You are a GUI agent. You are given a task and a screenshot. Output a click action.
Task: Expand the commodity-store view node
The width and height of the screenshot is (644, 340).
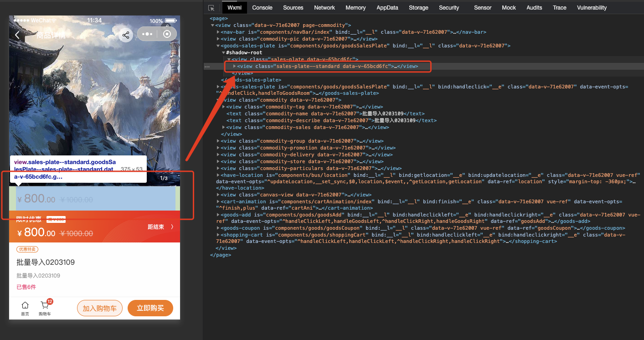pyautogui.click(x=218, y=162)
